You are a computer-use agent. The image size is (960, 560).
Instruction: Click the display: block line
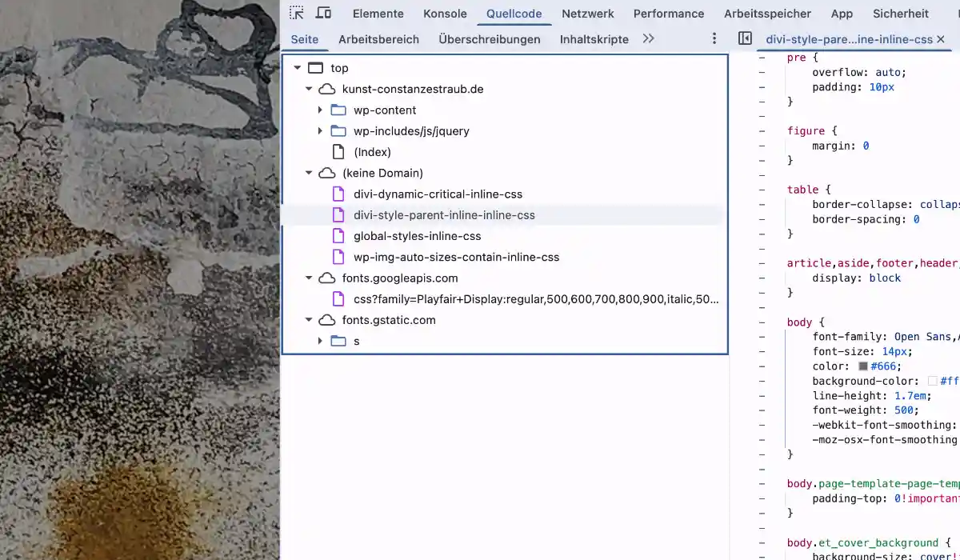[x=857, y=278]
